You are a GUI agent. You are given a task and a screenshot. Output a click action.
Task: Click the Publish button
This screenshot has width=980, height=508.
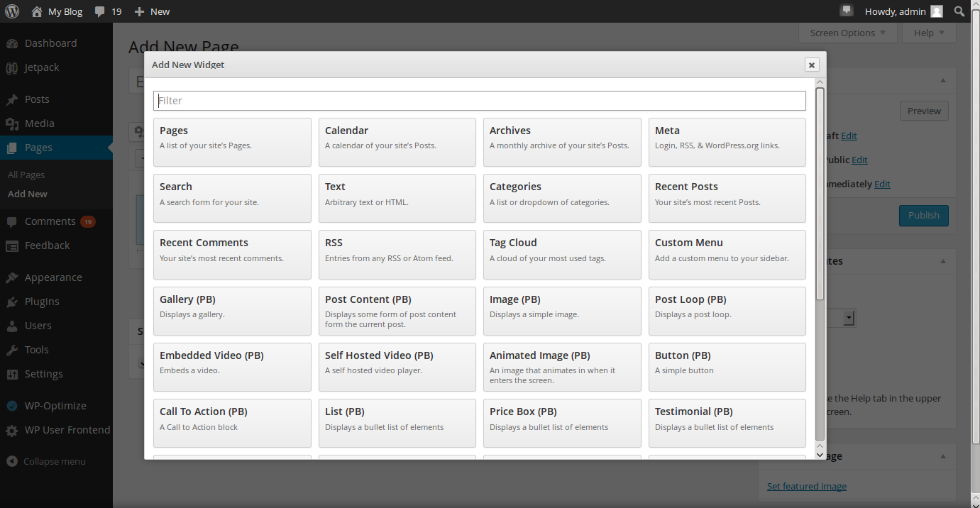click(923, 216)
